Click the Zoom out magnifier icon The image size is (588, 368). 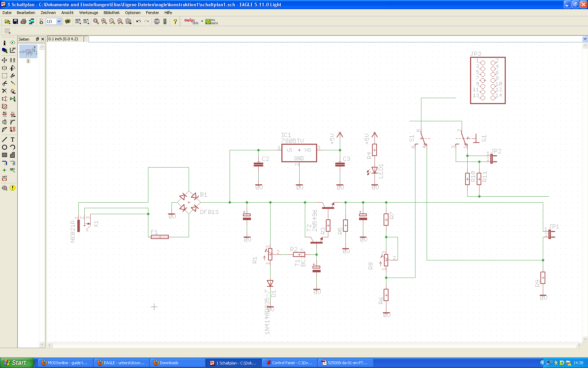point(112,21)
